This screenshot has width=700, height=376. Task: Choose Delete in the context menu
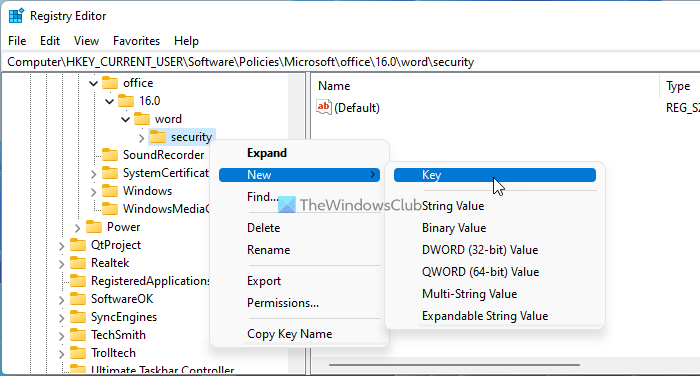coord(299,228)
